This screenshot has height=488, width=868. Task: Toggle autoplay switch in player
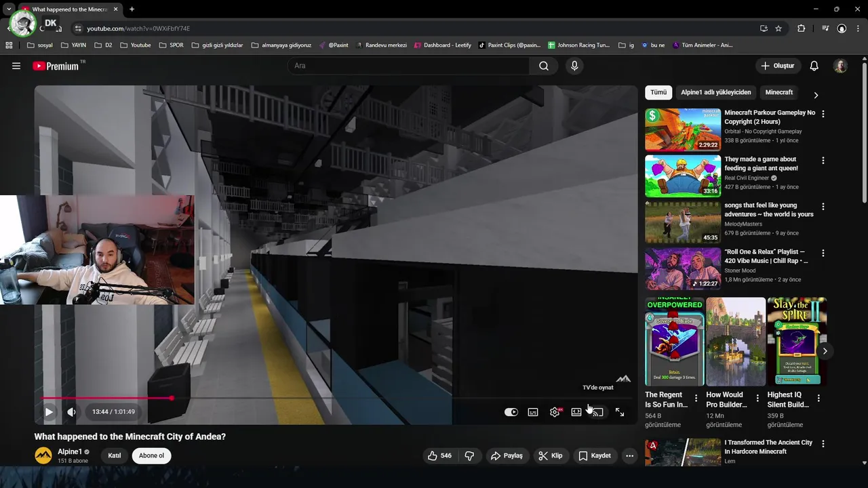pos(511,412)
